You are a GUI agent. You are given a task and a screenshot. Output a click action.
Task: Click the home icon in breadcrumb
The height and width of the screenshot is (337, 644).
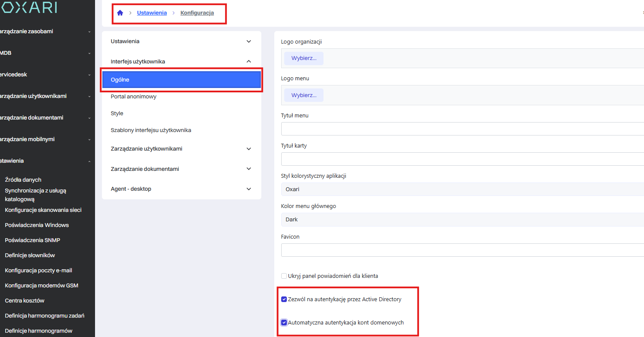pyautogui.click(x=120, y=13)
